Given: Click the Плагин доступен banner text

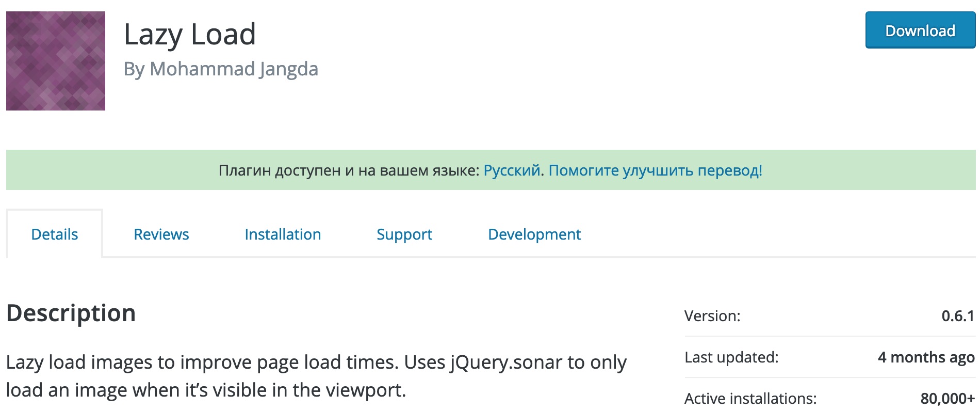Looking at the screenshot, I should coord(349,170).
